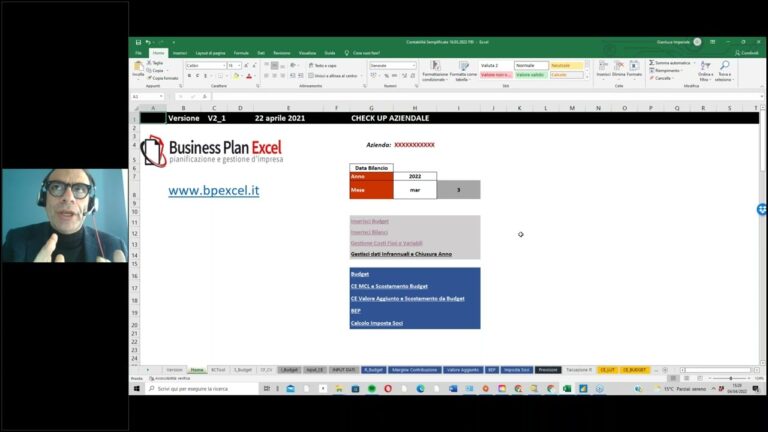Screen dimensions: 768x432
Task: Undo the last action in Excel
Action: click(x=148, y=43)
